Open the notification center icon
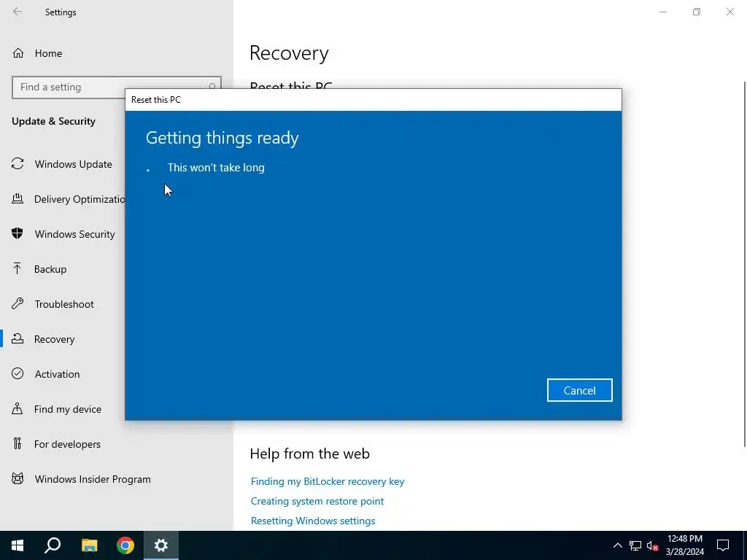747x560 pixels. click(723, 545)
